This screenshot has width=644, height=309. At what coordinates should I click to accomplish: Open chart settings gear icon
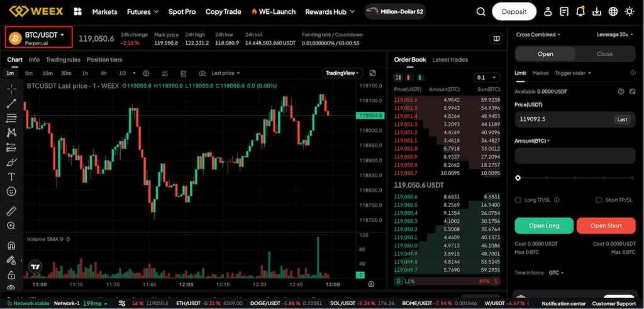(x=146, y=73)
